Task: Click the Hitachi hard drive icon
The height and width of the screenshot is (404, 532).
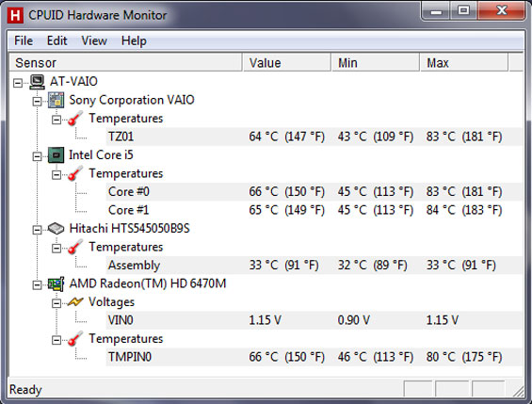Action: [56, 228]
